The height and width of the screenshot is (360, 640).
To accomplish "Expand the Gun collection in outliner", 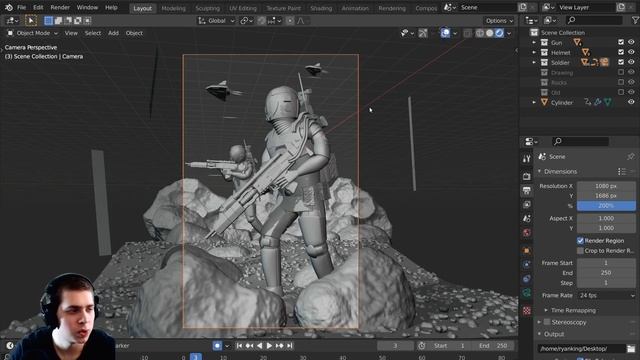I will pyautogui.click(x=534, y=42).
